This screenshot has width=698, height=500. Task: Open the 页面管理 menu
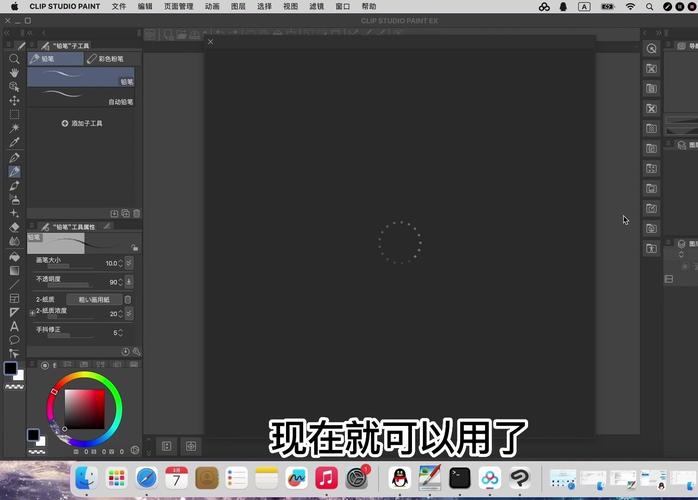click(179, 6)
